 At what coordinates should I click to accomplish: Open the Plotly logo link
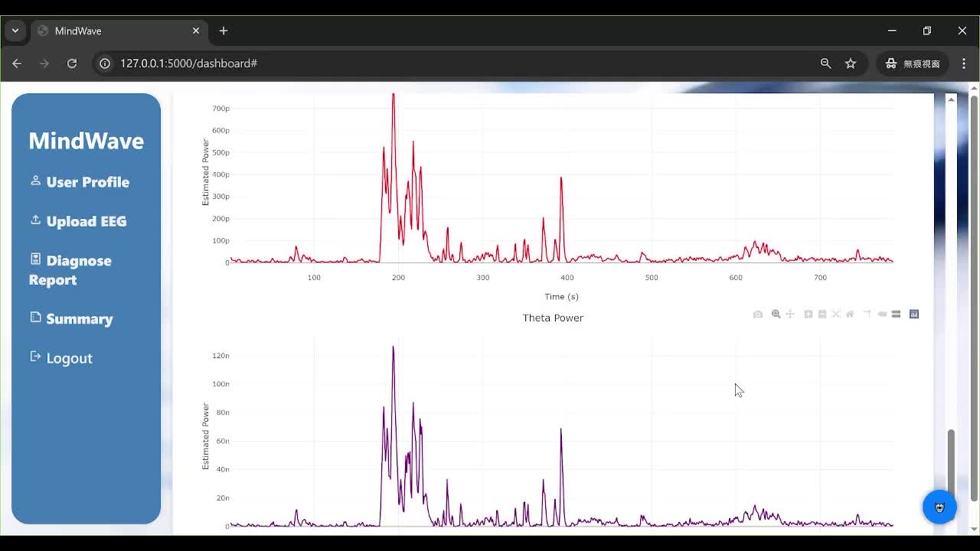point(913,315)
